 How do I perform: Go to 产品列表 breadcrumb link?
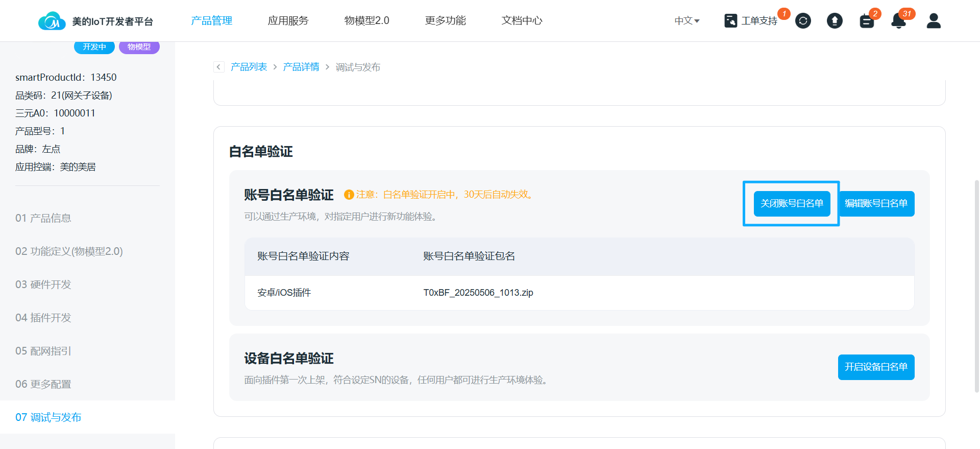point(249,67)
